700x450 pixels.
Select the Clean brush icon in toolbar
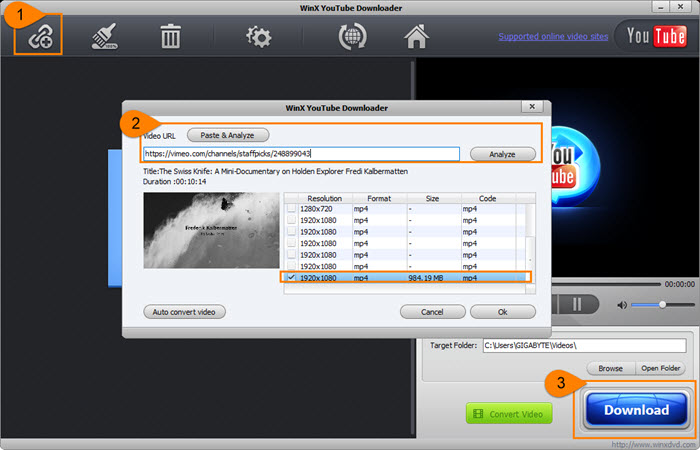point(105,36)
